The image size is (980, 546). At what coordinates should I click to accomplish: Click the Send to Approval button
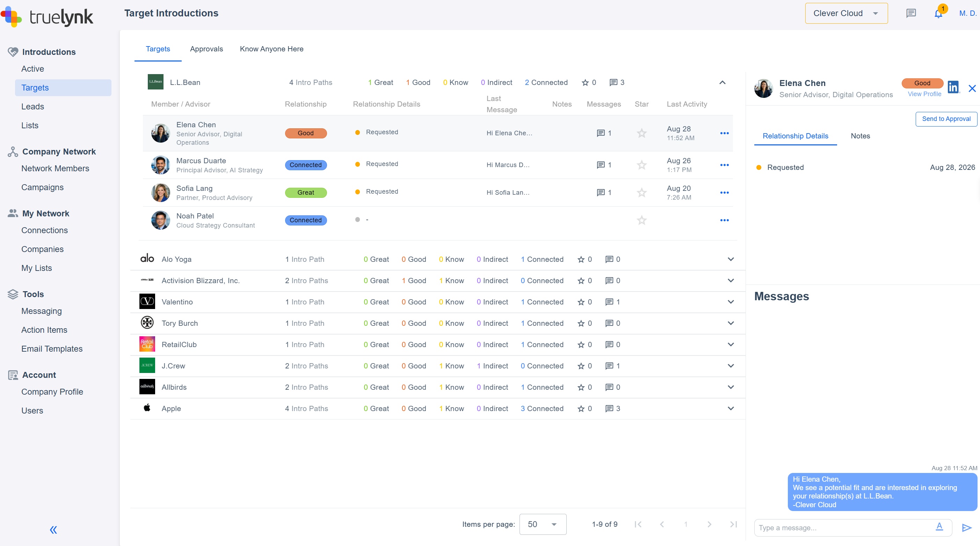pos(946,119)
